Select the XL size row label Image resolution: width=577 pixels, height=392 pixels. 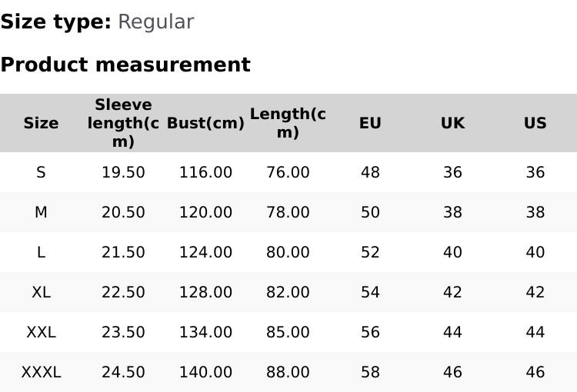coord(41,292)
